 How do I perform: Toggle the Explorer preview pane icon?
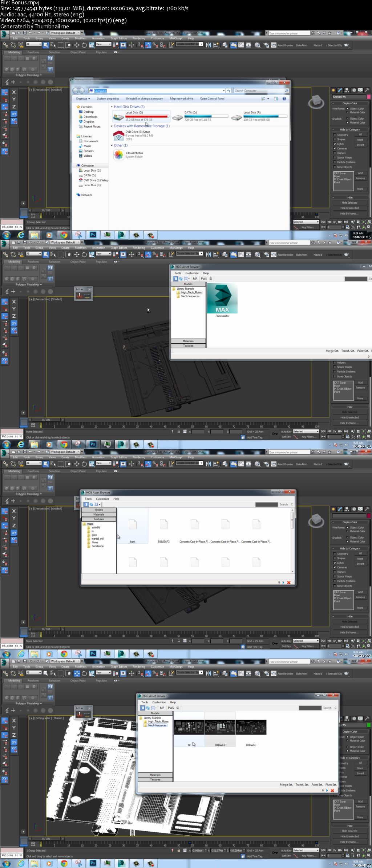pos(276,99)
